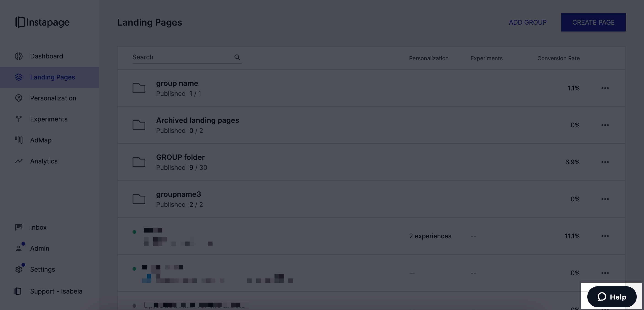The image size is (644, 310).
Task: Open more options for group name row
Action: (x=605, y=88)
